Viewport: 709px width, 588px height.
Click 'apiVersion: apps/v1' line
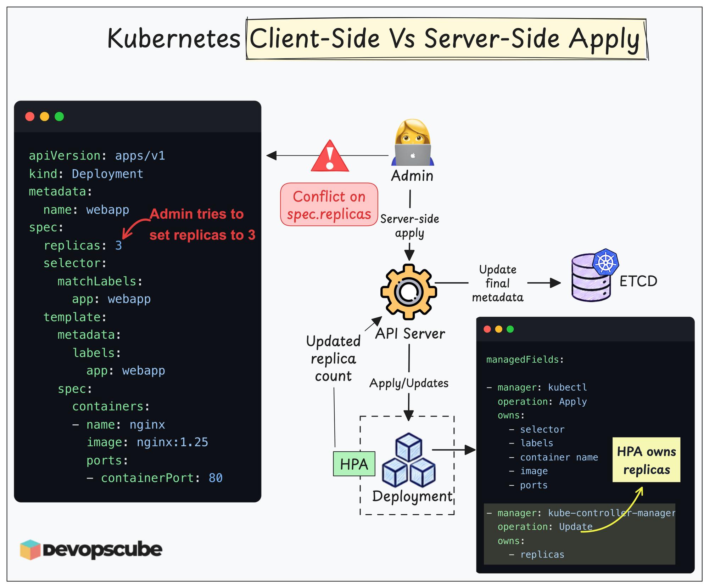coord(97,156)
